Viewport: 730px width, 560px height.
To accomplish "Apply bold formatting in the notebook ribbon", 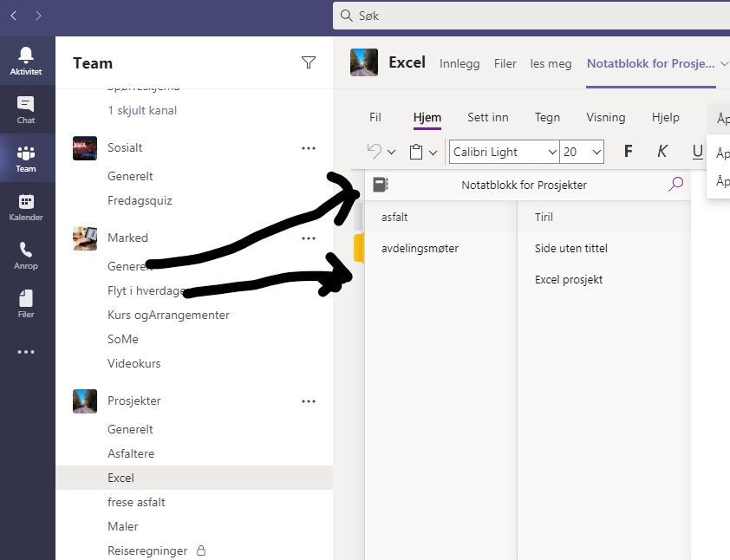I will 627,151.
